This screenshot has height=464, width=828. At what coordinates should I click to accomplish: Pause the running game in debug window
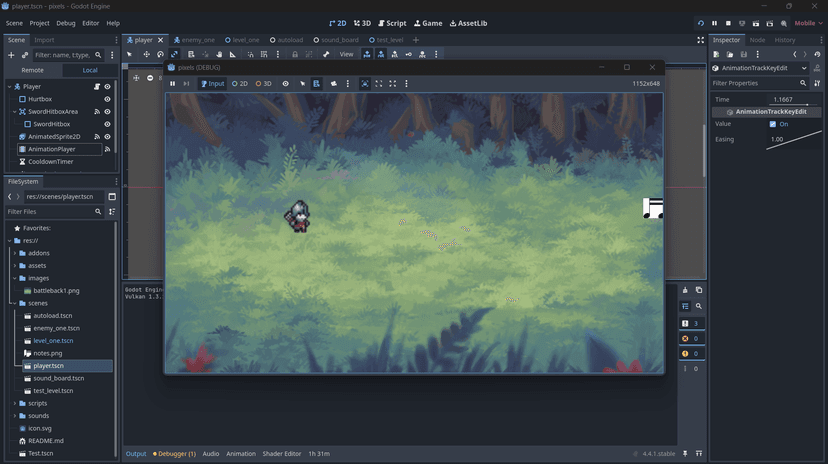click(x=172, y=84)
